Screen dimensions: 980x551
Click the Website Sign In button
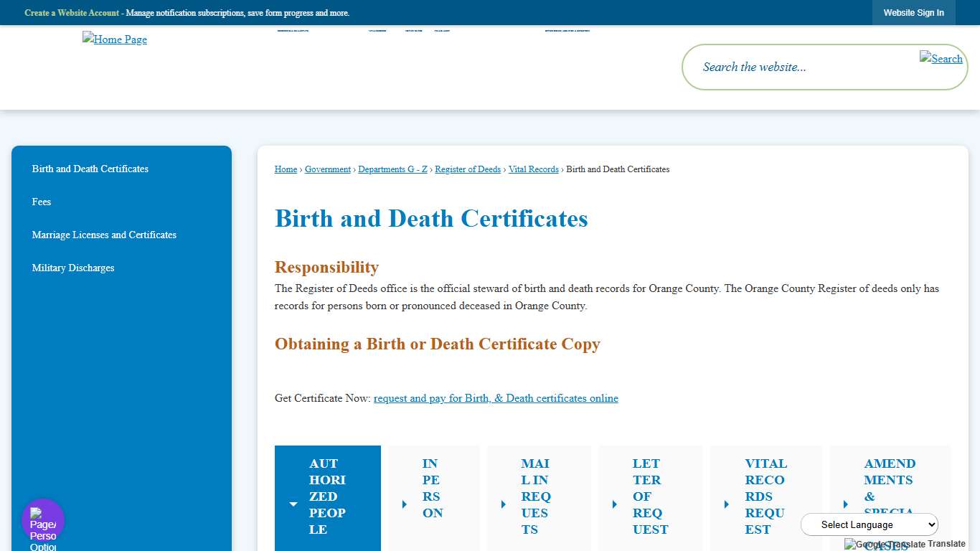click(913, 12)
